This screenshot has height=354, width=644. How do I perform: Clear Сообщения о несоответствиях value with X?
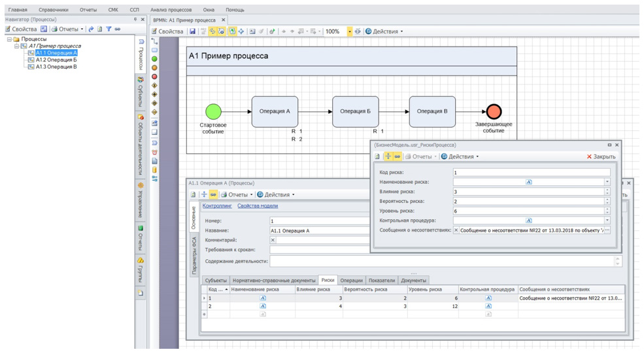point(456,230)
